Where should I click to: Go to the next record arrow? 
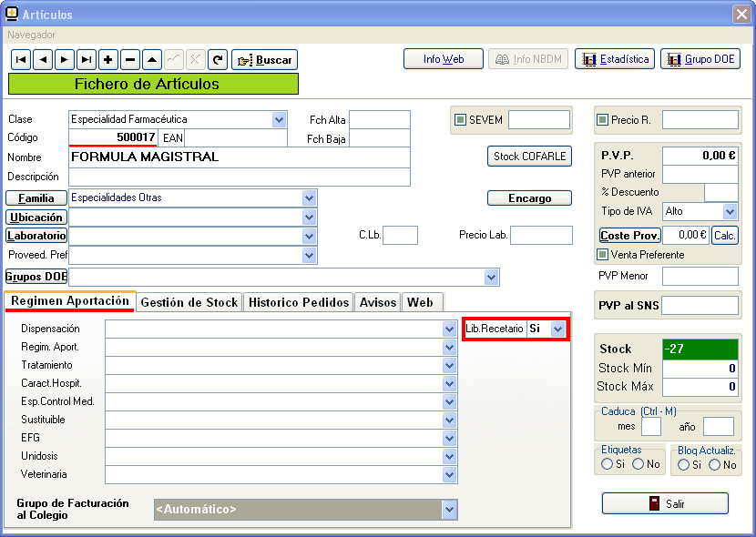click(64, 60)
